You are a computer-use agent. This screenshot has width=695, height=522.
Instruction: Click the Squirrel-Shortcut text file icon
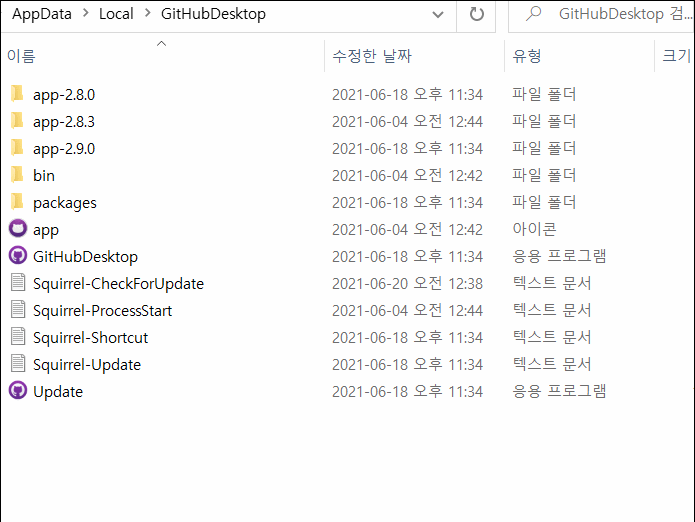(x=18, y=337)
